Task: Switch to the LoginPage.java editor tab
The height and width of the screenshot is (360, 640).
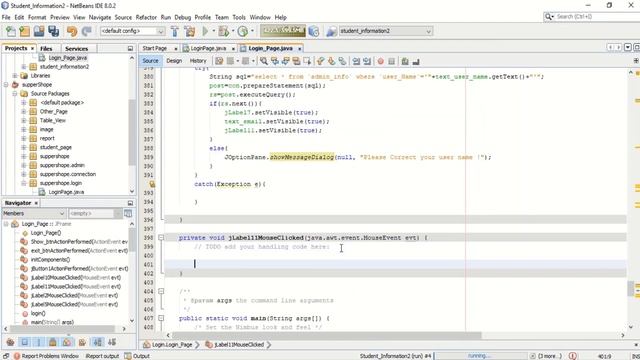Action: 208,48
